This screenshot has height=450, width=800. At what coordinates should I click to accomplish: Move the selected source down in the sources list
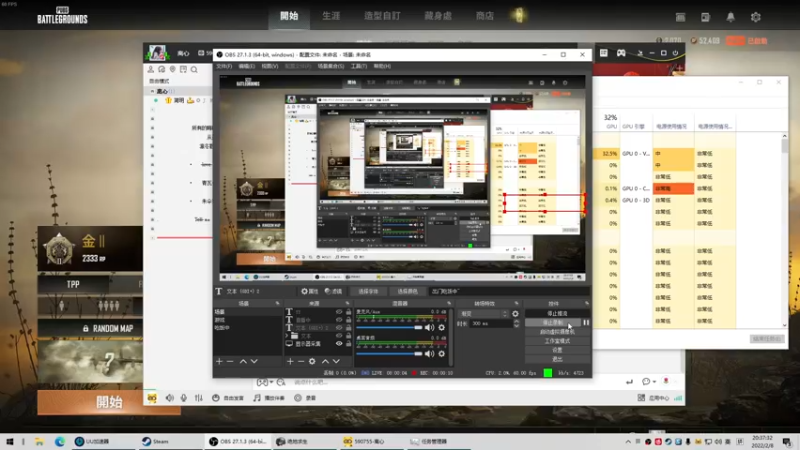[x=336, y=361]
